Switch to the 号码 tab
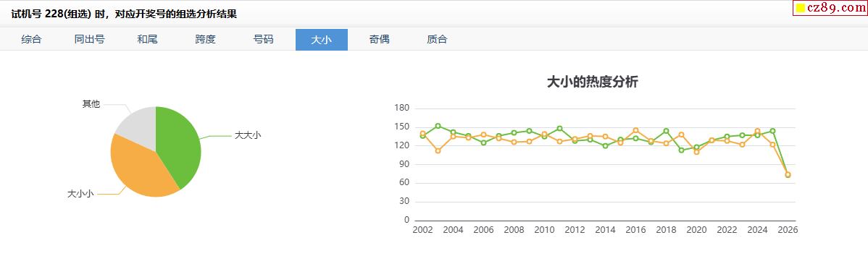Image resolution: width=868 pixels, height=277 pixels. [264, 40]
